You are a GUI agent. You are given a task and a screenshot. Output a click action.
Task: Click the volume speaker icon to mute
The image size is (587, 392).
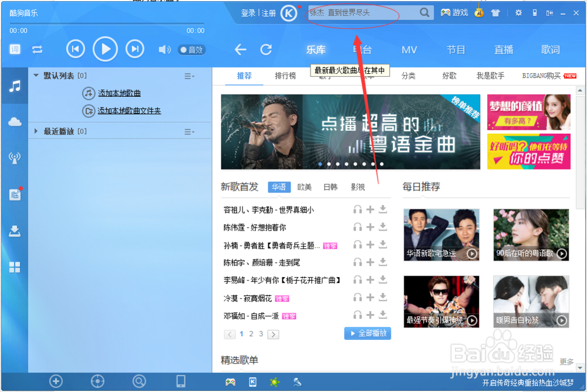coord(164,49)
